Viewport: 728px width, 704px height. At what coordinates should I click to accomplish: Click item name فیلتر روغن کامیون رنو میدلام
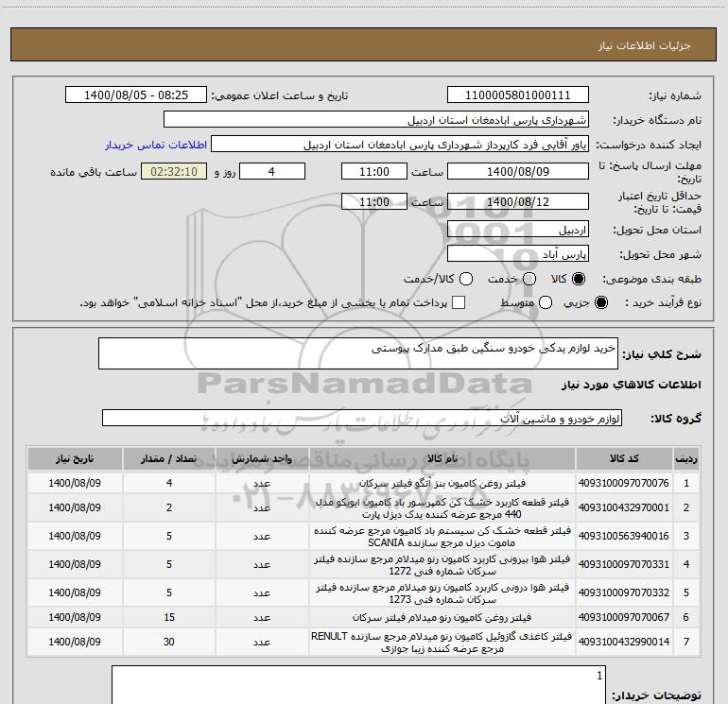point(442,617)
